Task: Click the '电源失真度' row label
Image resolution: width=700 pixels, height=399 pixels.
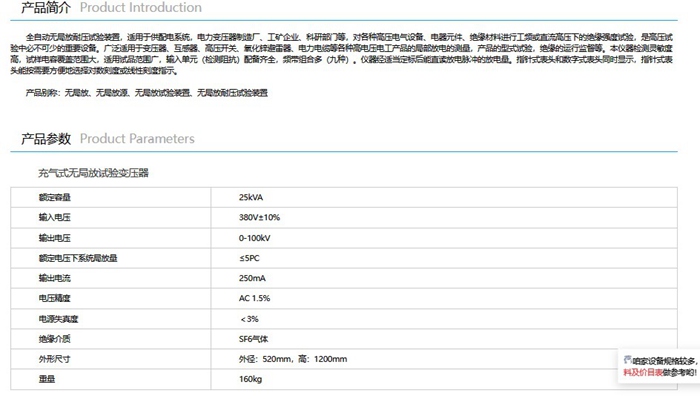Action: pos(58,319)
